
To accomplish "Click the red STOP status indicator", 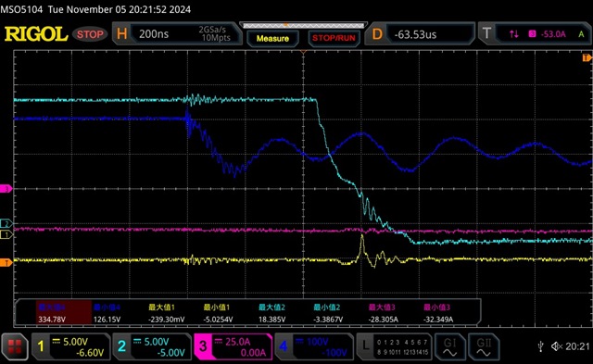I will point(90,34).
